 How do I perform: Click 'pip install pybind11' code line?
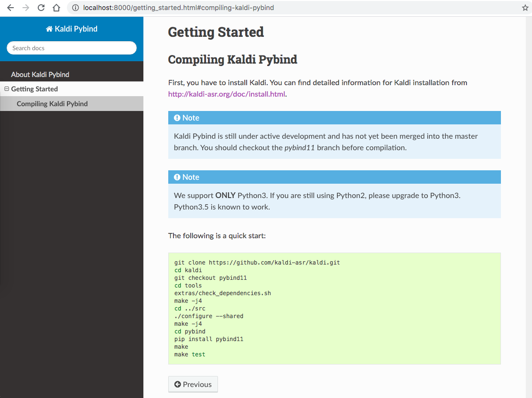(x=209, y=339)
